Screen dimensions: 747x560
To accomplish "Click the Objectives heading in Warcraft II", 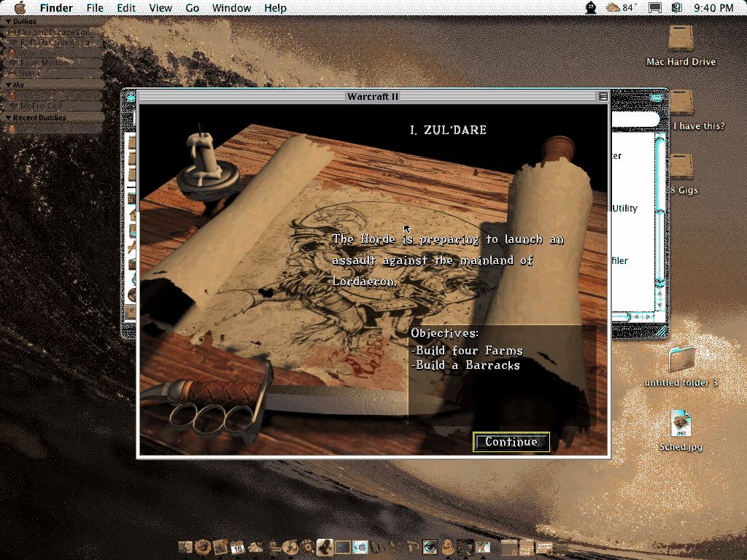I will click(444, 333).
